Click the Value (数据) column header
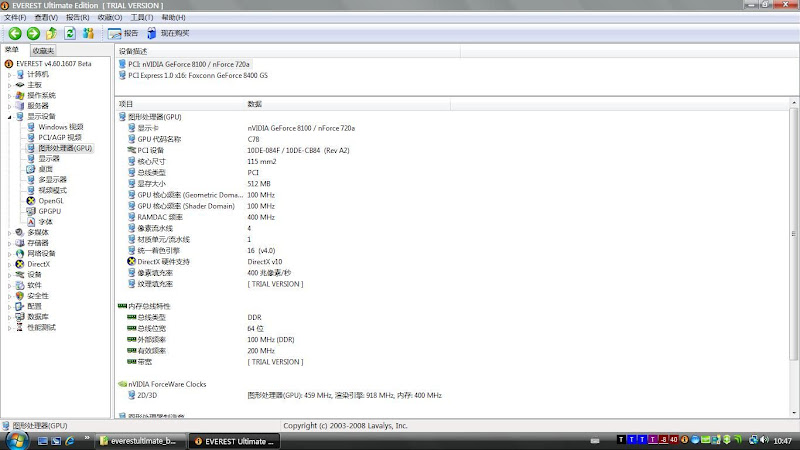Viewport: 800px width, 450px height. [x=347, y=104]
